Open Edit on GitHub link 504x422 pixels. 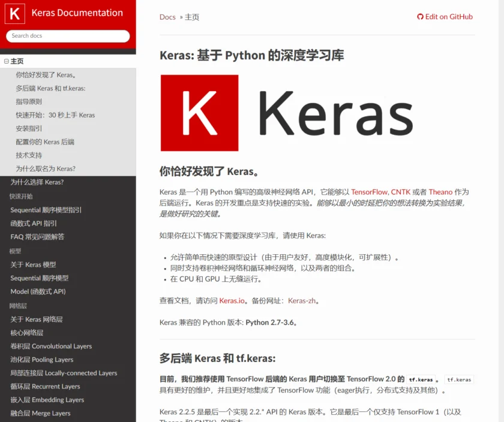pyautogui.click(x=445, y=17)
